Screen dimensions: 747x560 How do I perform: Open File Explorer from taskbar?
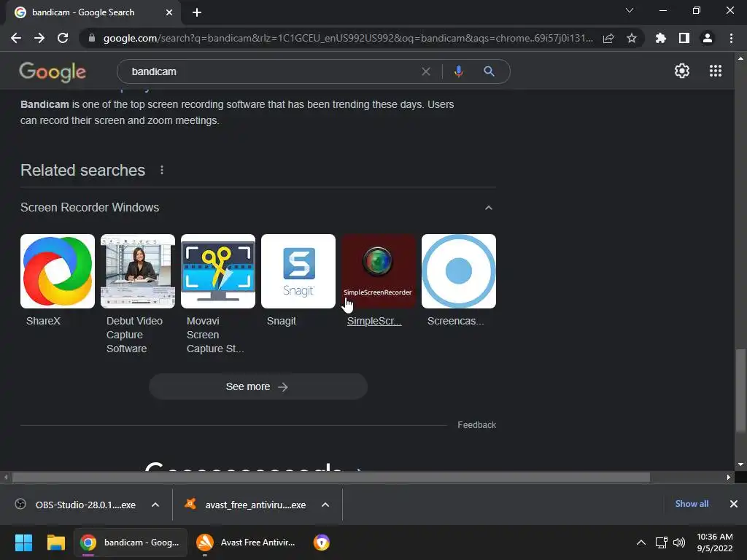point(55,542)
